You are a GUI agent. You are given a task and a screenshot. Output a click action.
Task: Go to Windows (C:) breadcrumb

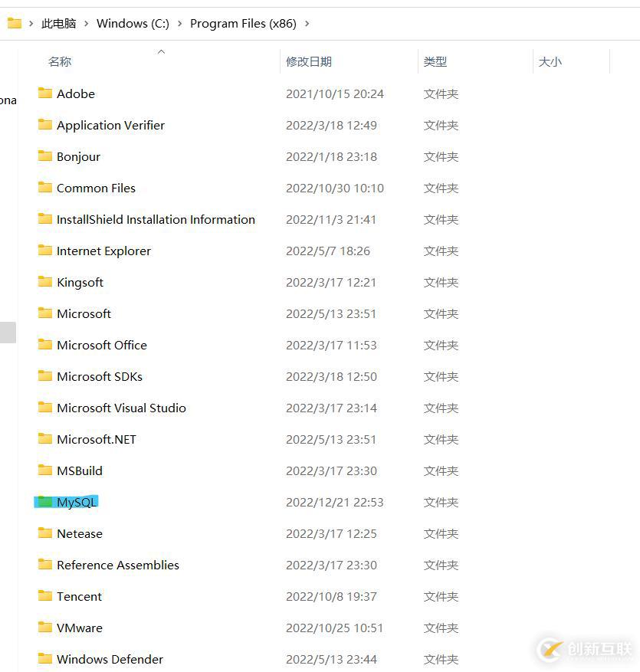[133, 24]
